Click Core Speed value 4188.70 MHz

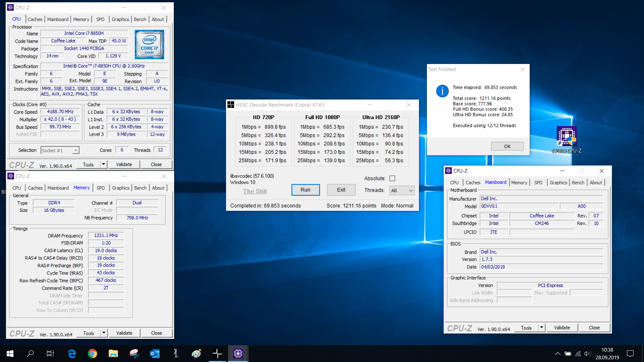pos(60,112)
